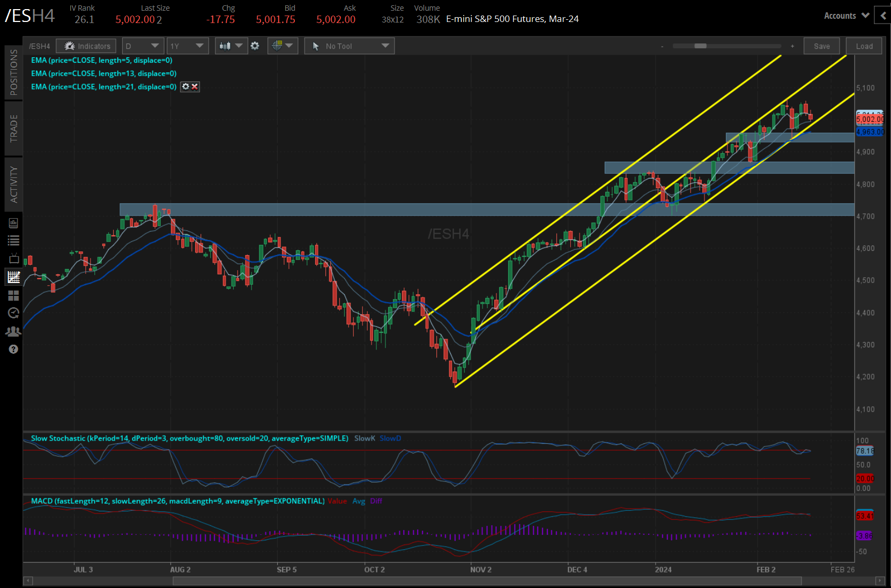The height and width of the screenshot is (588, 891).
Task: Expand the 1Y time range dropdown
Action: pos(187,46)
